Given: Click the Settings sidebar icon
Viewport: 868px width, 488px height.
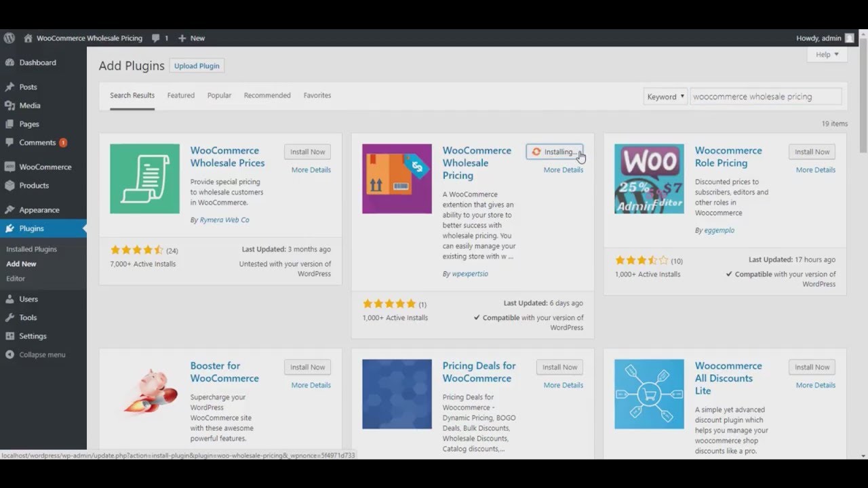Looking at the screenshot, I should point(9,336).
